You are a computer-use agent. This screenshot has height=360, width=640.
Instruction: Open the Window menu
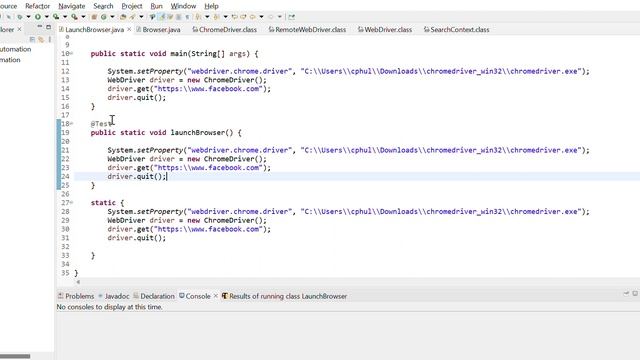pyautogui.click(x=183, y=6)
